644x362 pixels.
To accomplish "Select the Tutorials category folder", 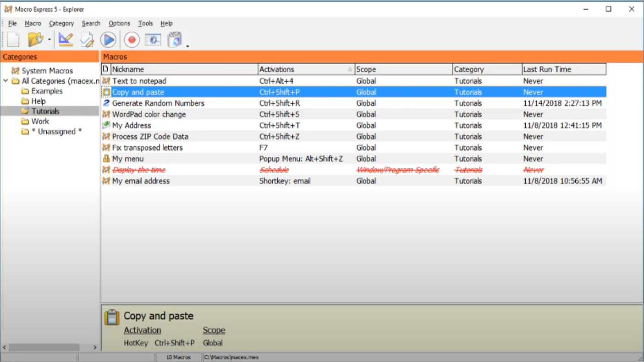I will tap(45, 111).
